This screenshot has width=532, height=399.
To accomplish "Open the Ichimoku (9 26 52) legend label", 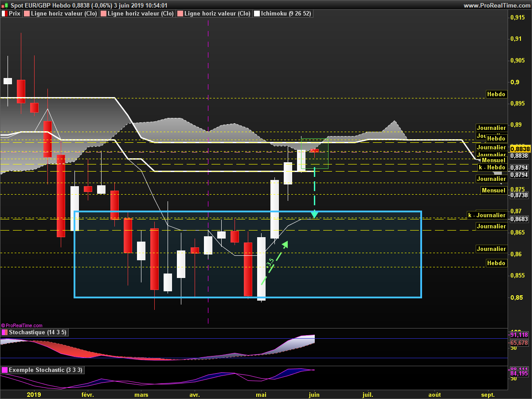I will coord(286,14).
